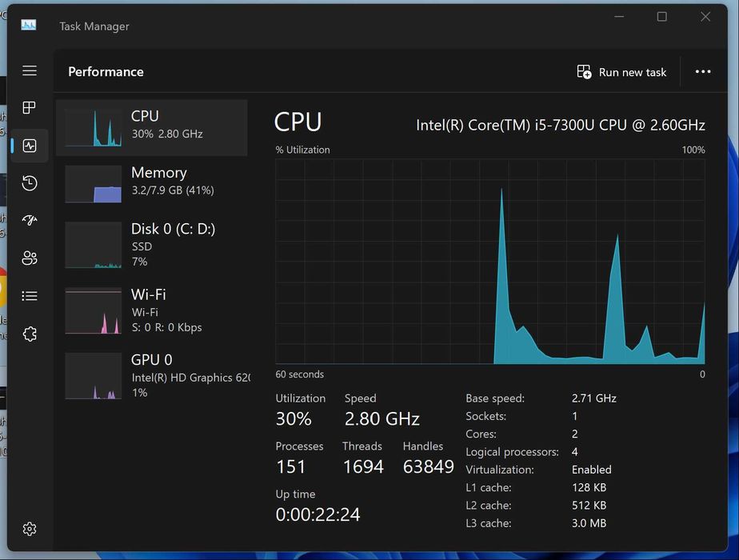This screenshot has height=560, width=739.
Task: Open the Details page icon
Action: pos(30,295)
